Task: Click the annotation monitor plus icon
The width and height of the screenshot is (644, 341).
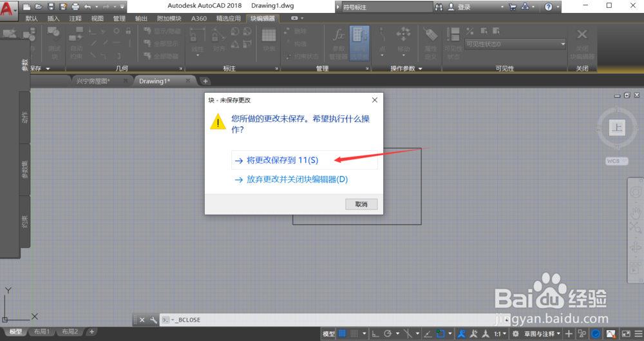Action: click(569, 334)
